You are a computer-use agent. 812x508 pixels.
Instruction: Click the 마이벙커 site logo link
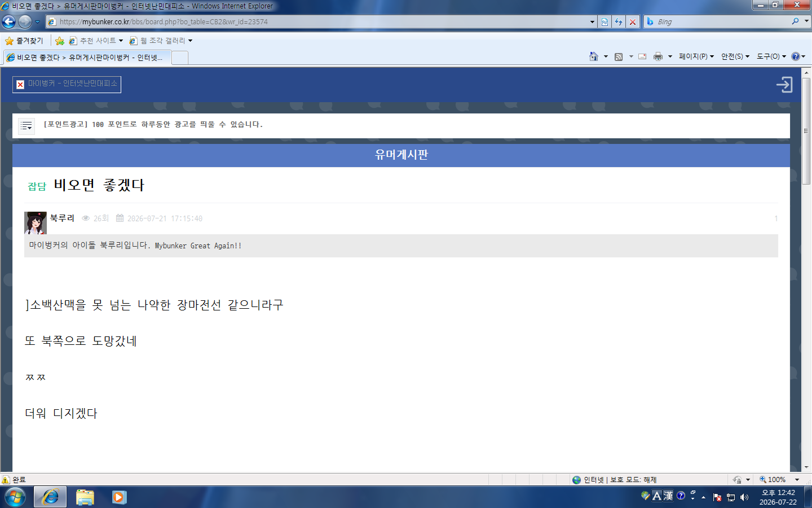[67, 84]
